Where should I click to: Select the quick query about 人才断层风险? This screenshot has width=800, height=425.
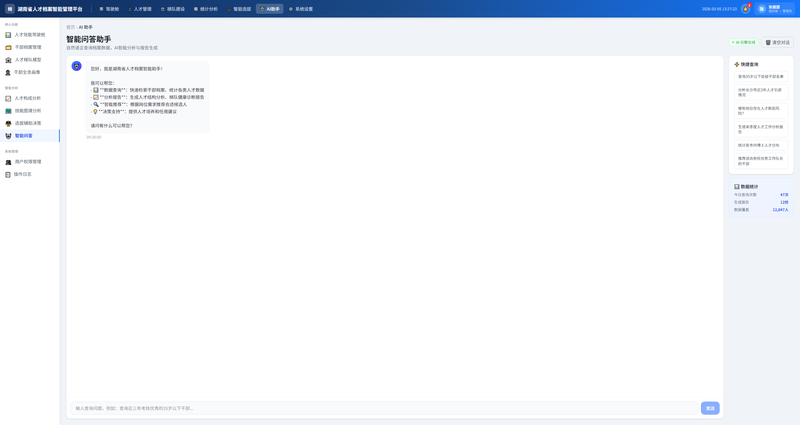(761, 111)
